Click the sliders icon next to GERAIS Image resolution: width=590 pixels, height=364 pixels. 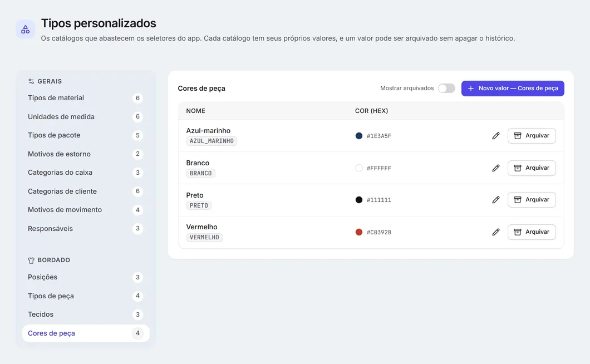pyautogui.click(x=31, y=81)
